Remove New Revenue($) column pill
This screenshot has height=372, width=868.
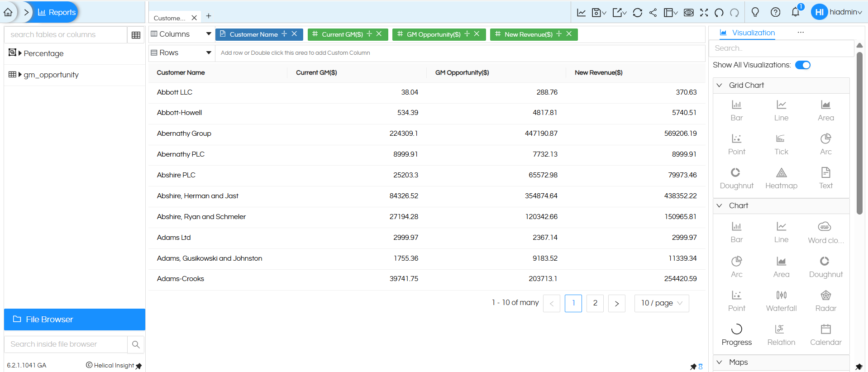[x=569, y=34]
